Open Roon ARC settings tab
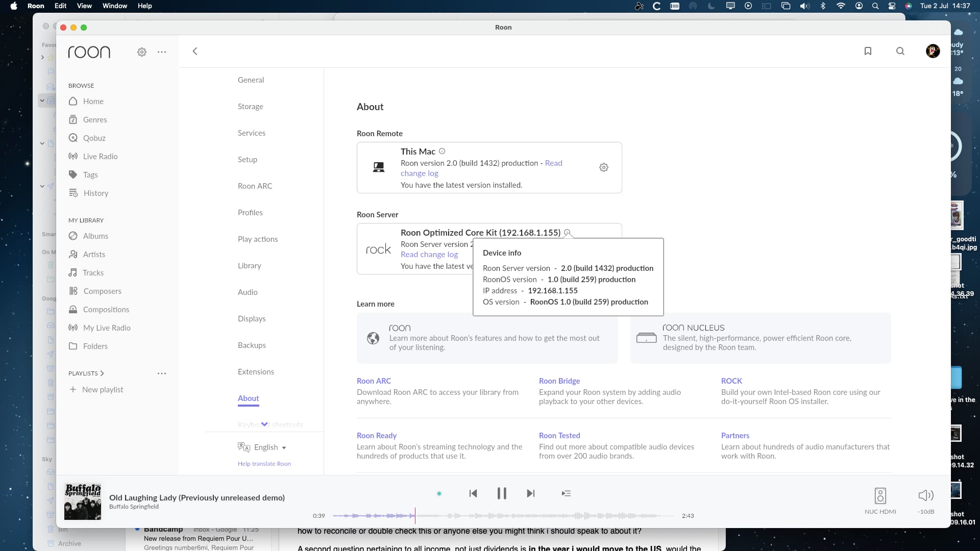The image size is (980, 551). tap(255, 186)
